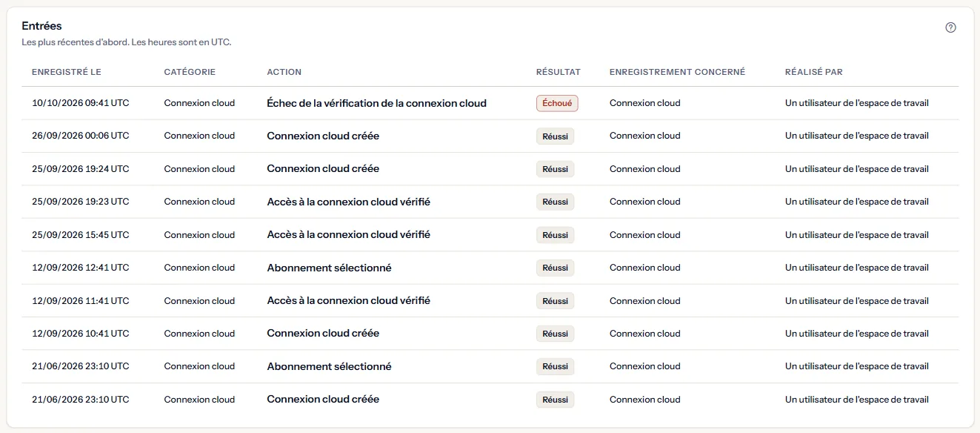Click the ACTION column header
Viewport: 980px width, 433px height.
(284, 72)
